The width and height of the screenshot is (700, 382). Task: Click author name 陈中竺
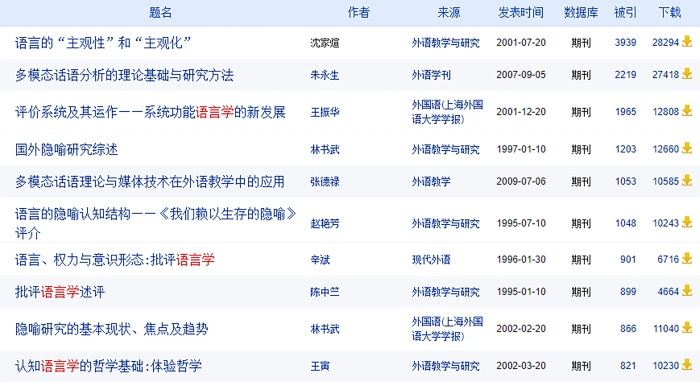(x=325, y=292)
